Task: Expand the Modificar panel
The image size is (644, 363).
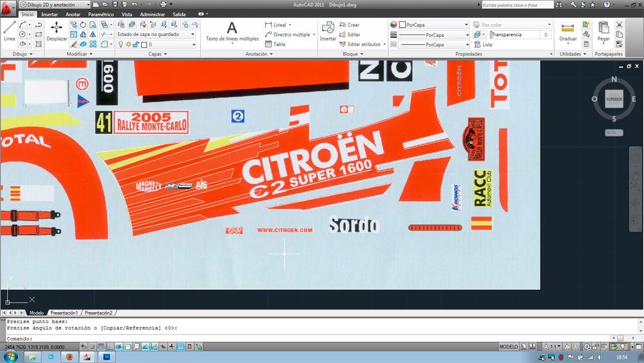Action: (79, 54)
